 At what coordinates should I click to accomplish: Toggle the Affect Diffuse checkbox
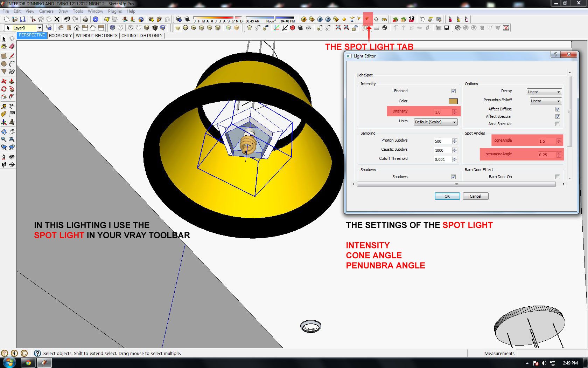pyautogui.click(x=558, y=109)
